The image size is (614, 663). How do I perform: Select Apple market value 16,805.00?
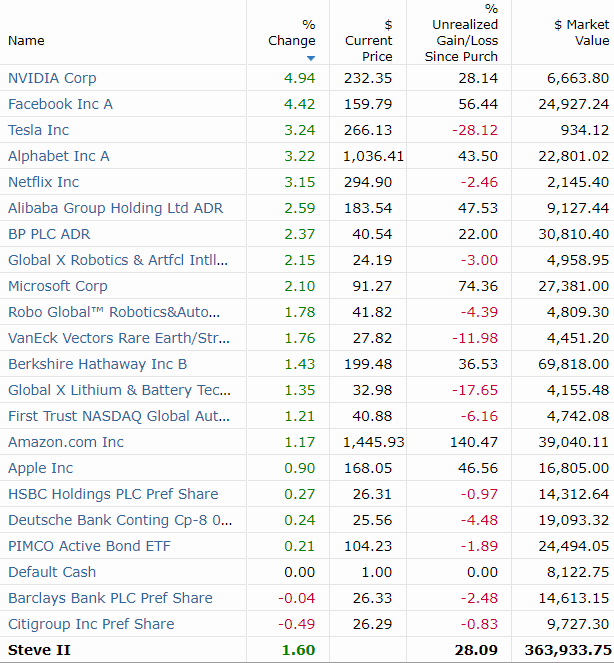coord(574,468)
